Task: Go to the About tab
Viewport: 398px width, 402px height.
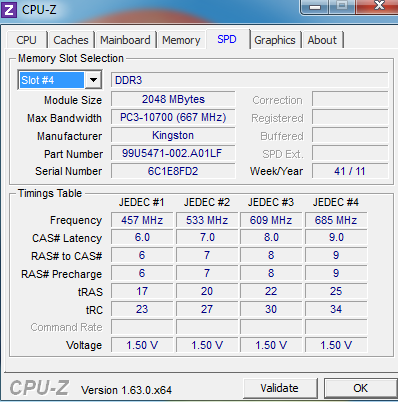Action: pyautogui.click(x=322, y=40)
